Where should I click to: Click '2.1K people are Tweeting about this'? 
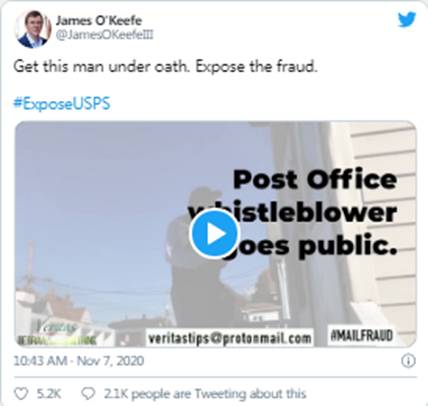pyautogui.click(x=205, y=394)
